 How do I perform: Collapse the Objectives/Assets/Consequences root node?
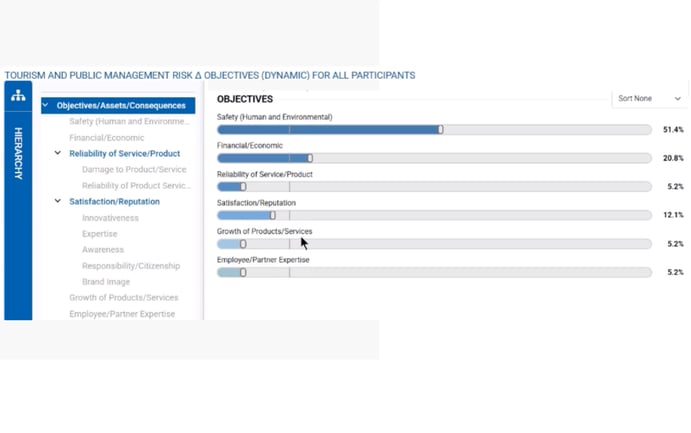point(45,105)
